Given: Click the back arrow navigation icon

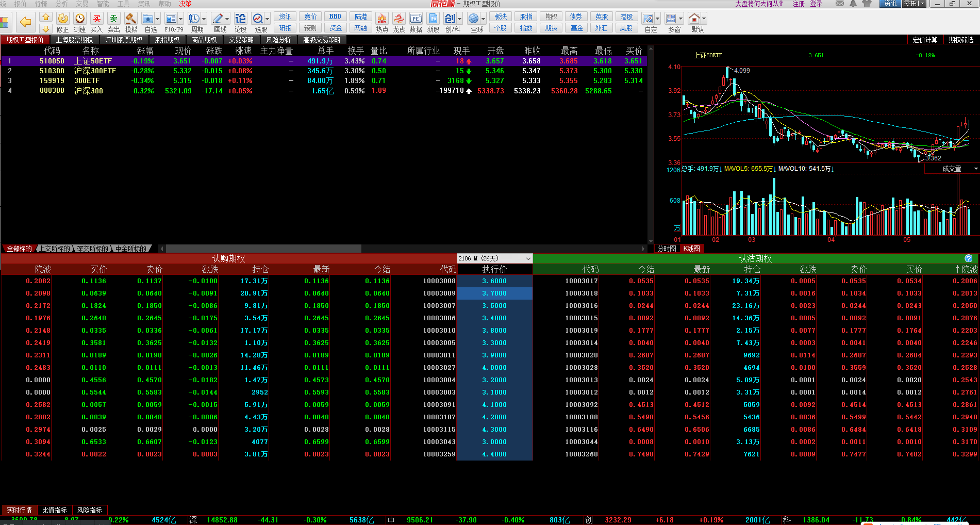Looking at the screenshot, I should (25, 22).
